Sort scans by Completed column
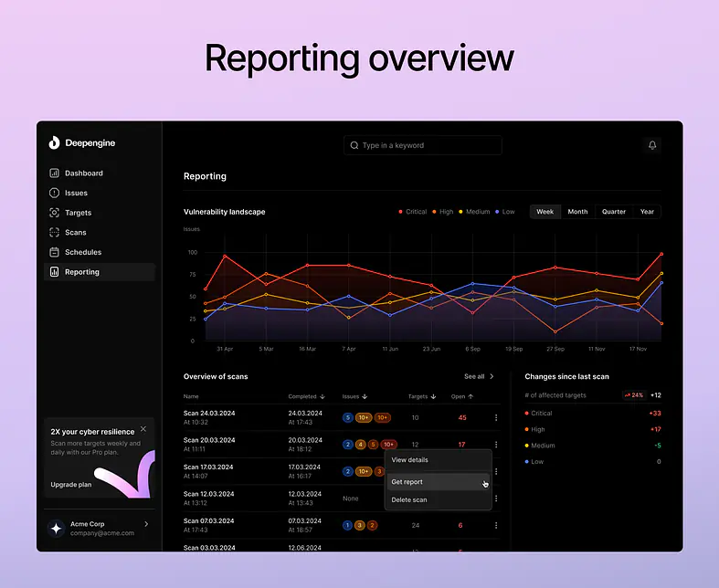719x588 pixels. [306, 396]
